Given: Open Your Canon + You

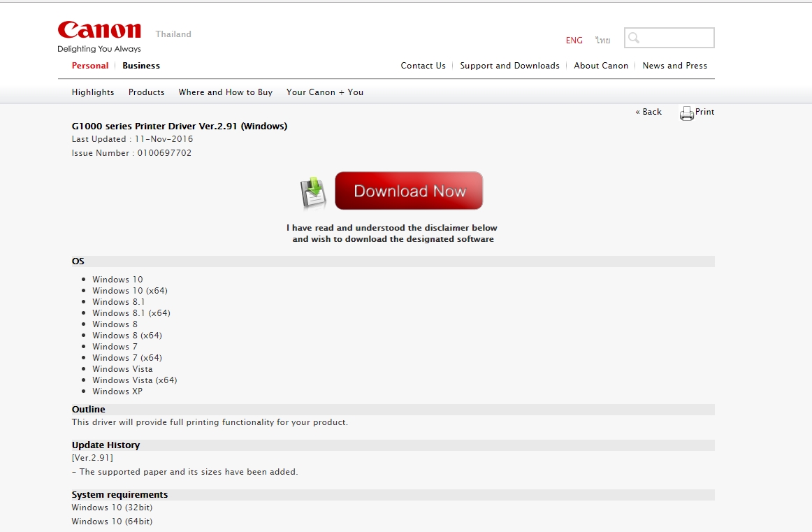Looking at the screenshot, I should click(325, 92).
